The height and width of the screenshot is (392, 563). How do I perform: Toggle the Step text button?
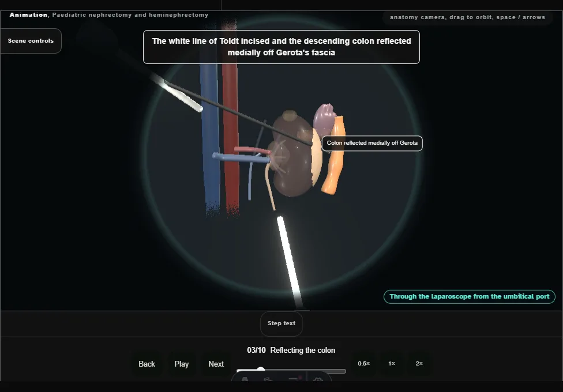click(281, 323)
